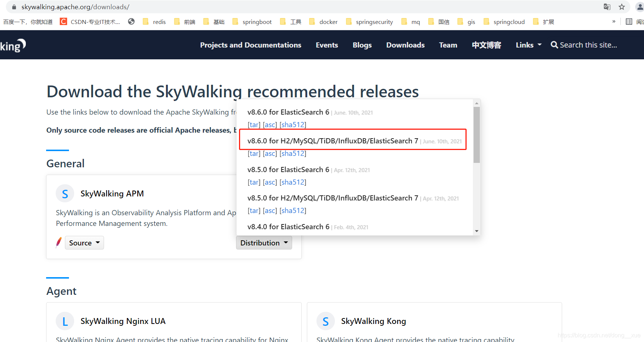Bookmark this page with the star icon

click(622, 7)
